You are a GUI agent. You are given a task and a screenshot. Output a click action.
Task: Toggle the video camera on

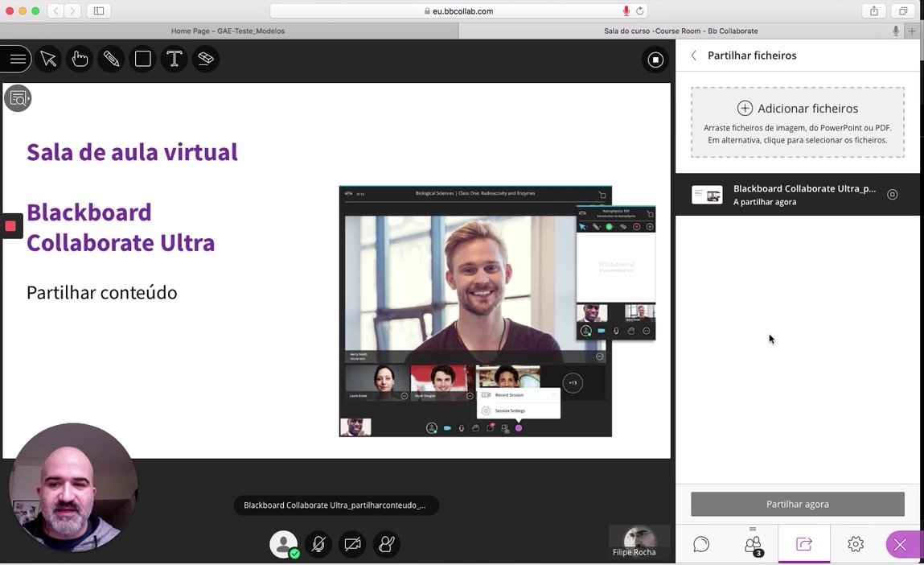coord(352,544)
